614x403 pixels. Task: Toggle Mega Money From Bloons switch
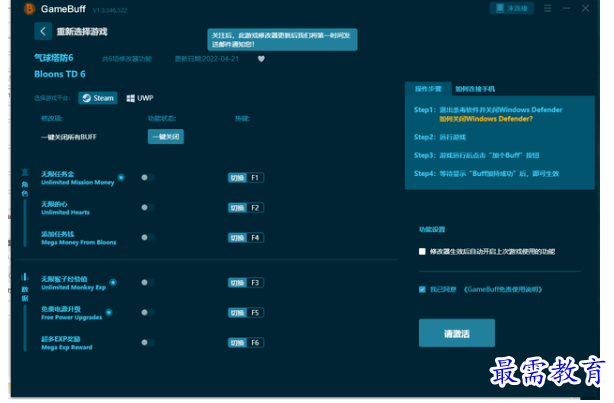tap(148, 237)
